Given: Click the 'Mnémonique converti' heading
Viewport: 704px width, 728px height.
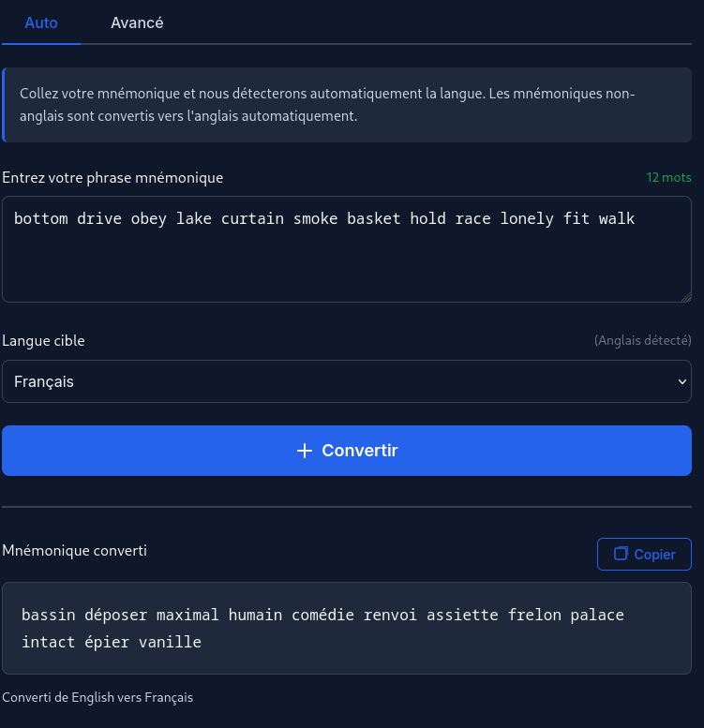Looking at the screenshot, I should pos(74,550).
